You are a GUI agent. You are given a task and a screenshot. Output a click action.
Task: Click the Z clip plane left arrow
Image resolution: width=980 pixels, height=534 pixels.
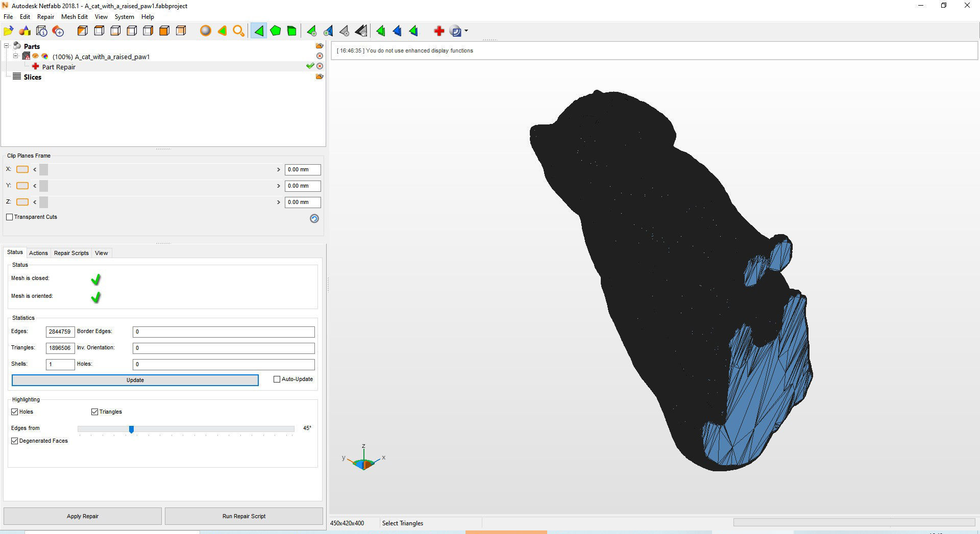pos(35,202)
